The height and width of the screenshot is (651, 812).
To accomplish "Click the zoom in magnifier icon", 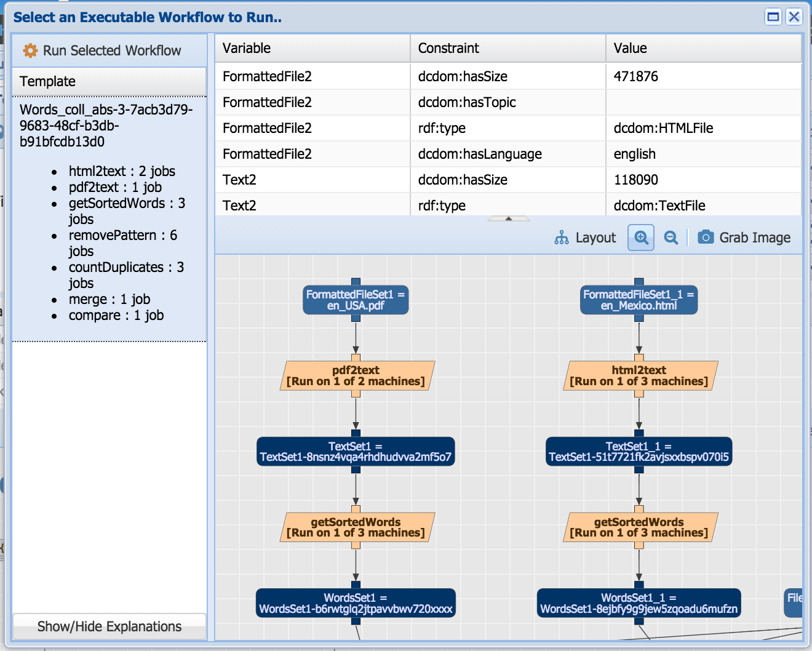I will (x=641, y=238).
